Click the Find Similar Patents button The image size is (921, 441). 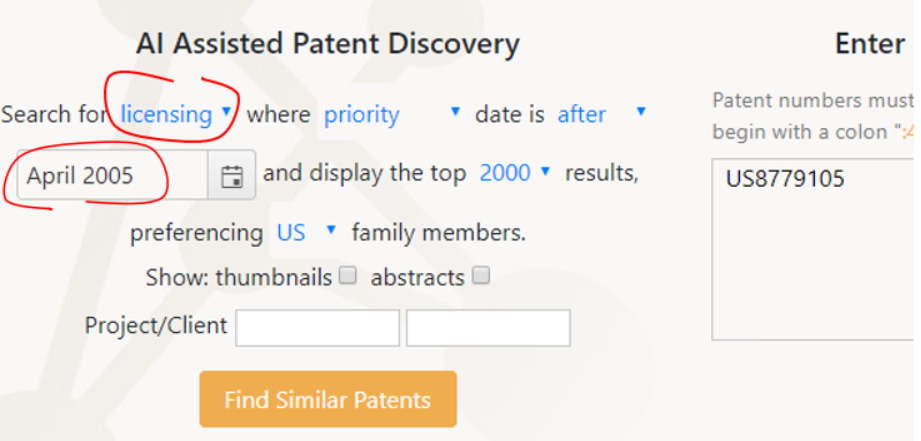point(328,399)
